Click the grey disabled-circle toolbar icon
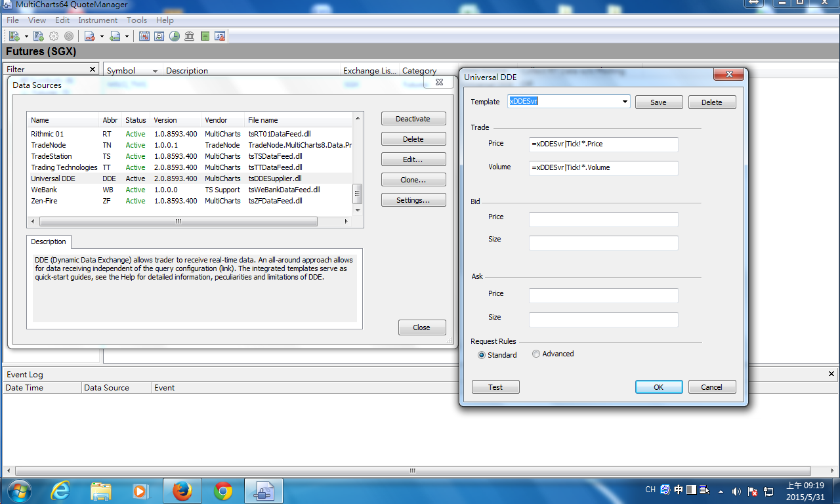The width and height of the screenshot is (840, 504). (x=68, y=36)
